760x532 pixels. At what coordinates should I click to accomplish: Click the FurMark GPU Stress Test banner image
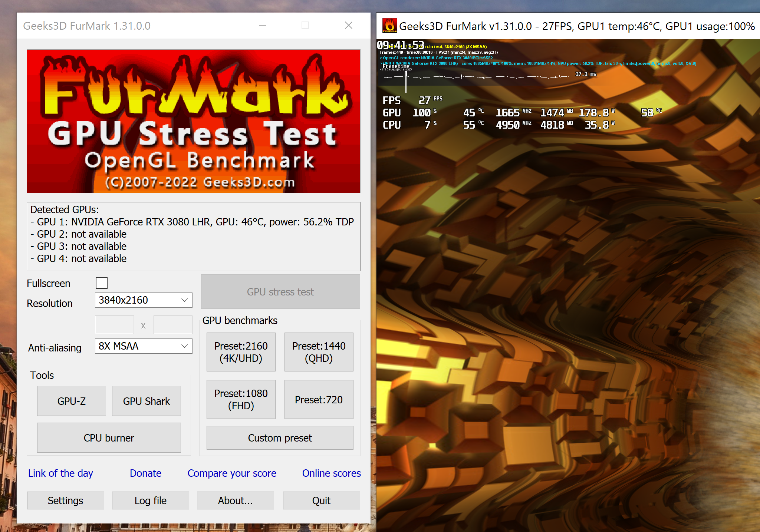tap(193, 121)
